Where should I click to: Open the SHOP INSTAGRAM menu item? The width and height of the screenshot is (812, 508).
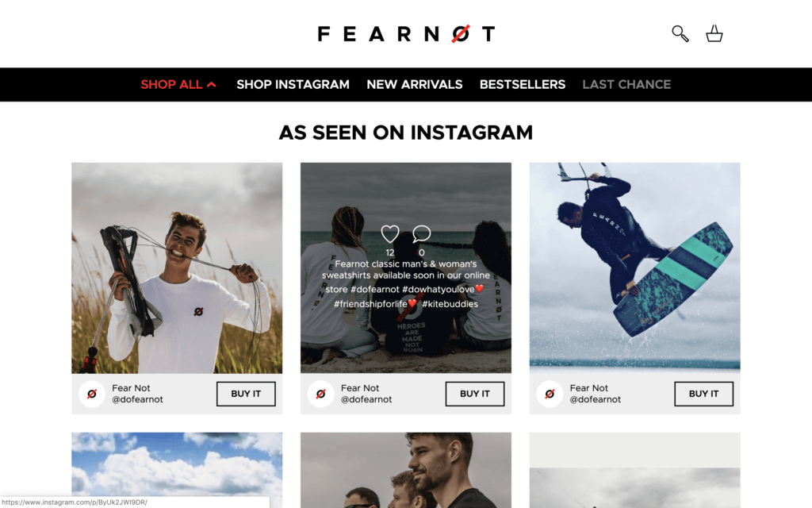[293, 84]
